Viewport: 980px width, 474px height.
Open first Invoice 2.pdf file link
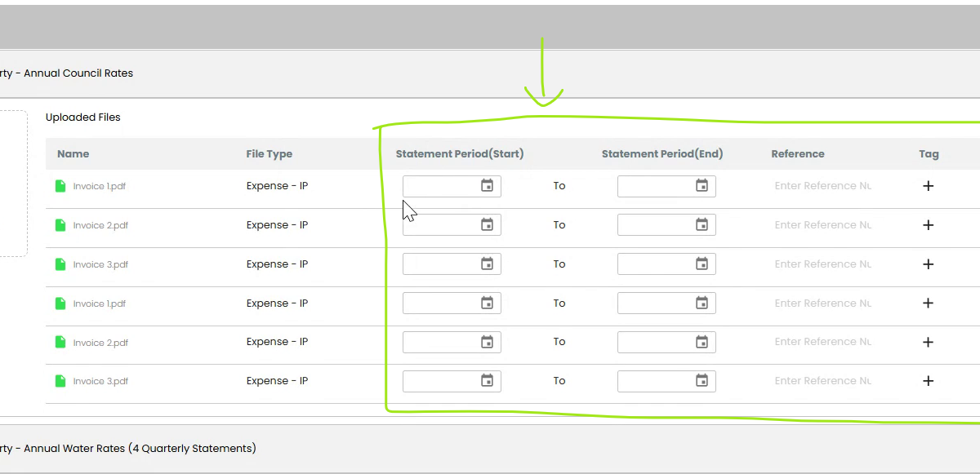[x=100, y=225]
